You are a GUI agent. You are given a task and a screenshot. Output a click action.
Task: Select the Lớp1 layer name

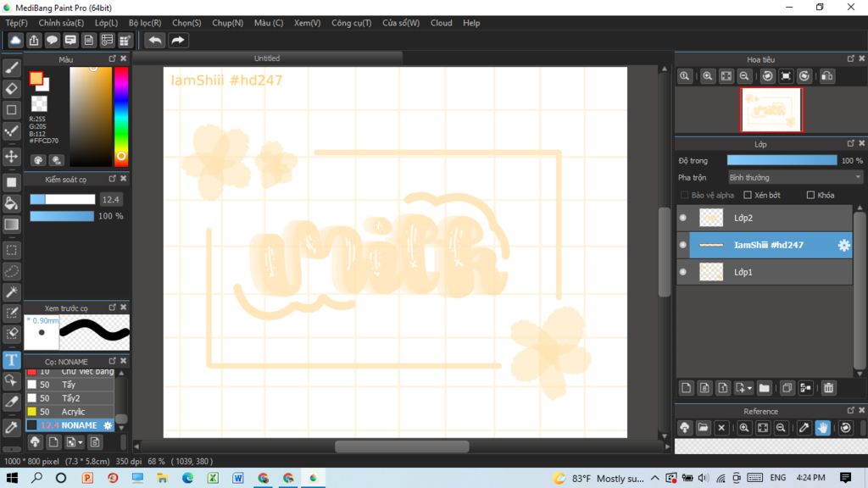(743, 272)
